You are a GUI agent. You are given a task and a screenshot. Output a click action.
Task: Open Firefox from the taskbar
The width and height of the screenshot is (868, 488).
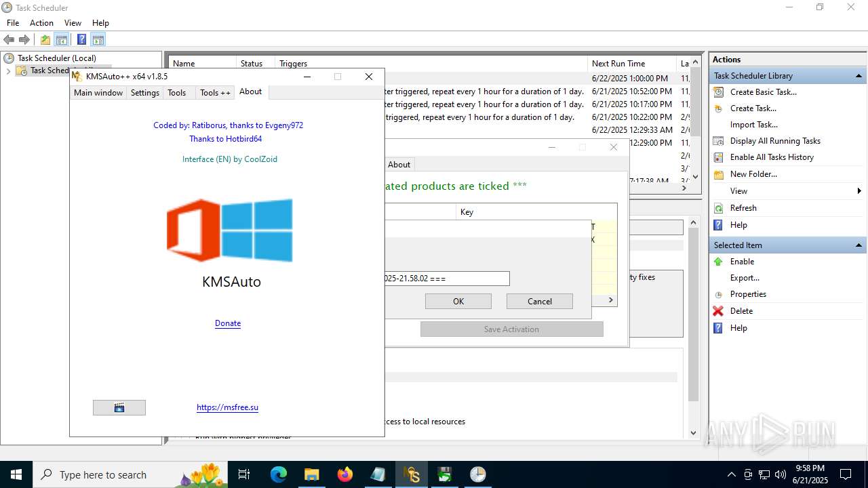pos(344,474)
